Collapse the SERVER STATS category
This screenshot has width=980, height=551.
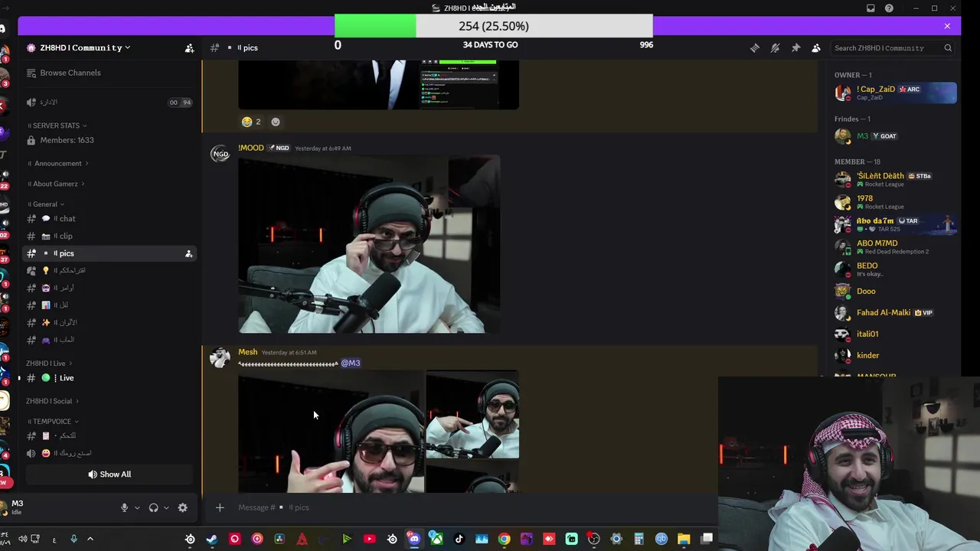(x=57, y=126)
